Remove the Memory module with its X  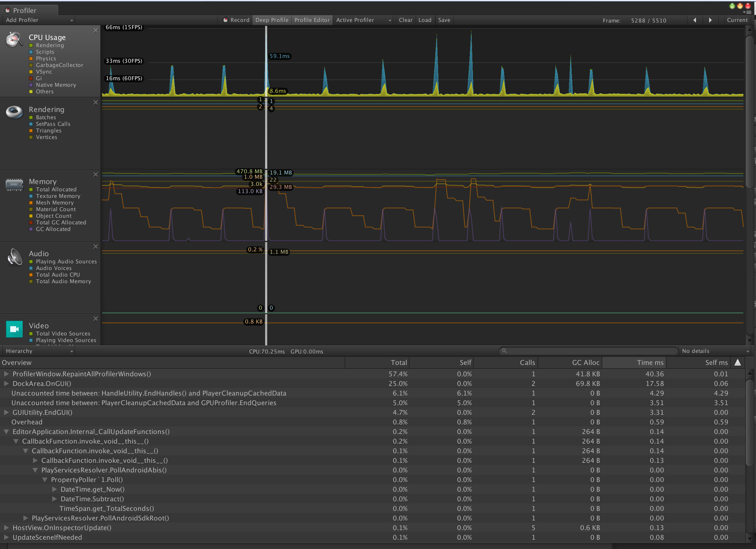pyautogui.click(x=96, y=175)
